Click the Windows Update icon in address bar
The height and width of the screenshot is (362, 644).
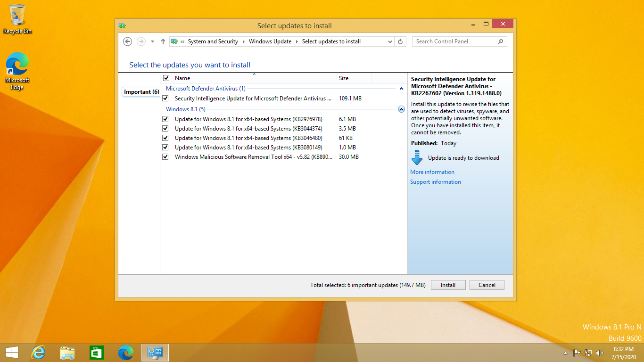coord(174,41)
